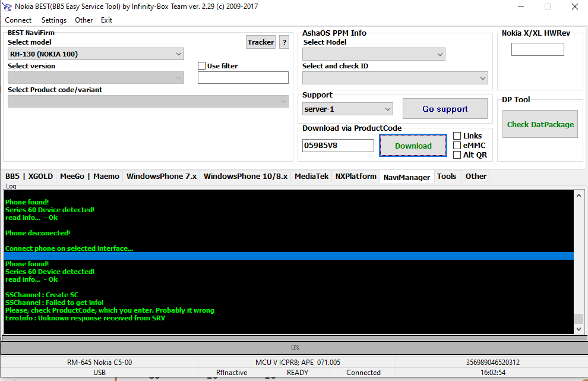
Task: Click the Go support button
Action: pyautogui.click(x=445, y=109)
